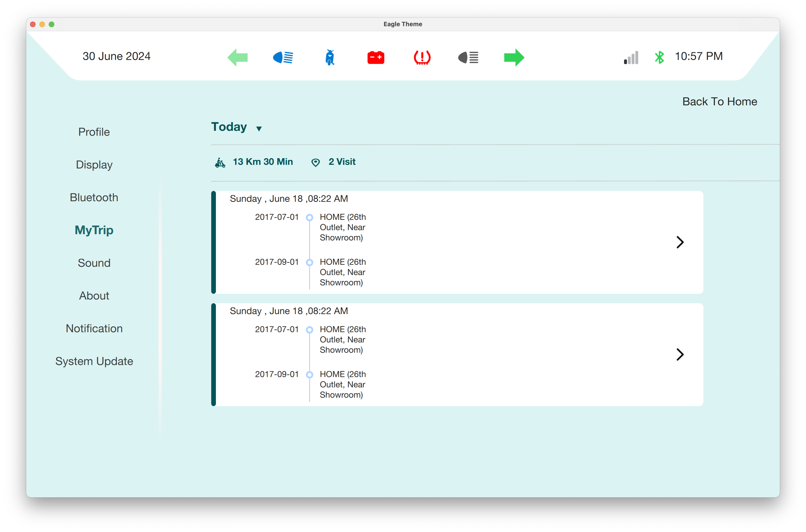Click the network signal strength icon

[631, 57]
